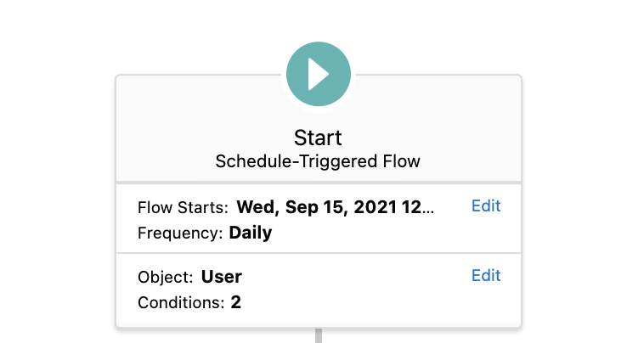Image resolution: width=644 pixels, height=343 pixels.
Task: Click the "Schedule-Triggered Flow" subtitle
Action: (x=318, y=160)
